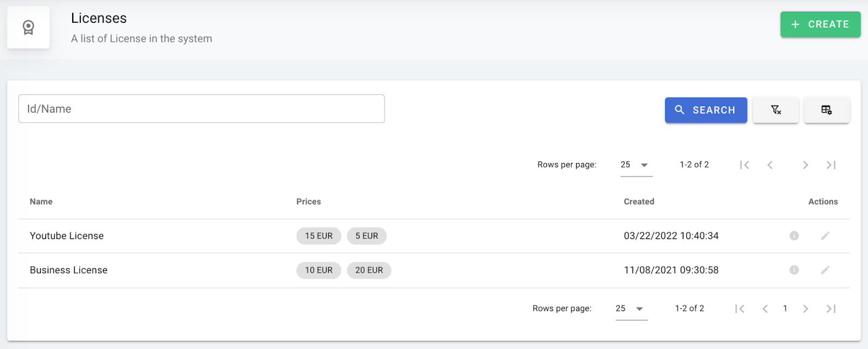The image size is (868, 349).
Task: Edit the Business License with pencil icon
Action: click(825, 270)
